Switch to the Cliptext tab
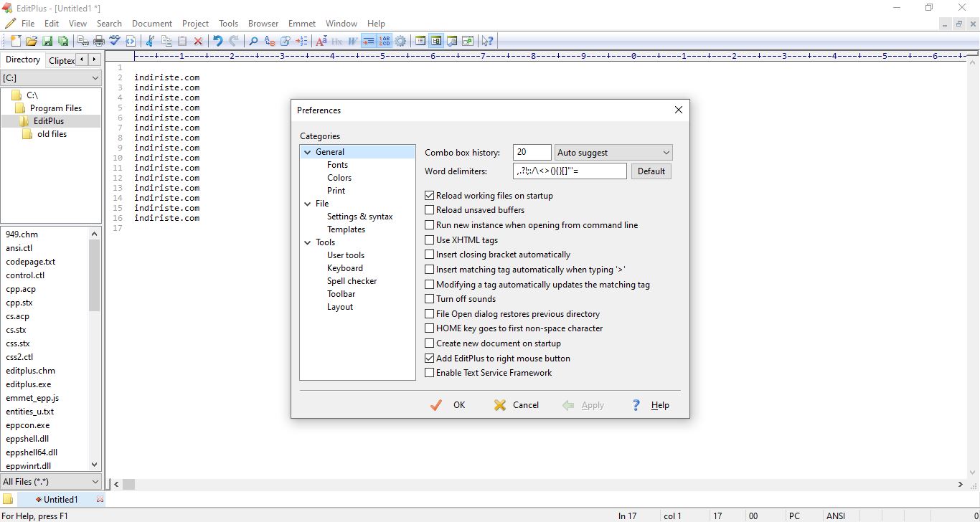 [61, 60]
